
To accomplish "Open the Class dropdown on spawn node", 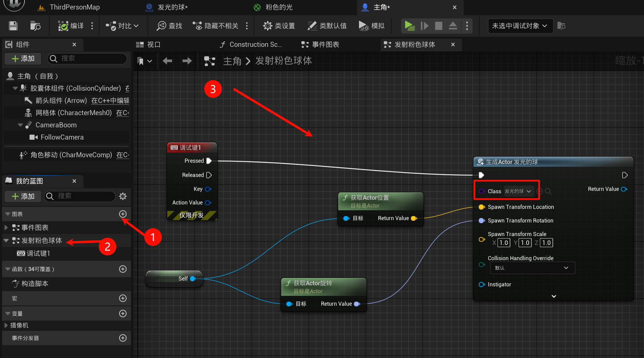I will click(x=518, y=191).
